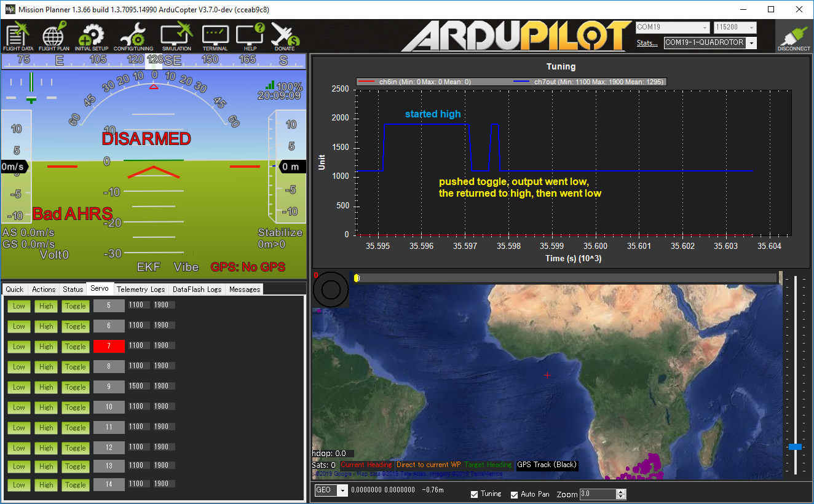Set servo 7 output High
The width and height of the screenshot is (814, 504).
coord(46,346)
